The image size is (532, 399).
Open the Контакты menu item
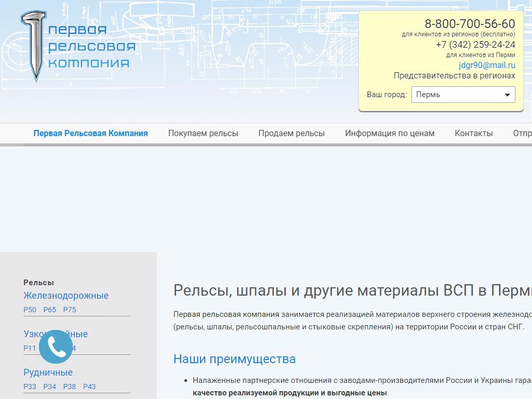click(x=473, y=134)
